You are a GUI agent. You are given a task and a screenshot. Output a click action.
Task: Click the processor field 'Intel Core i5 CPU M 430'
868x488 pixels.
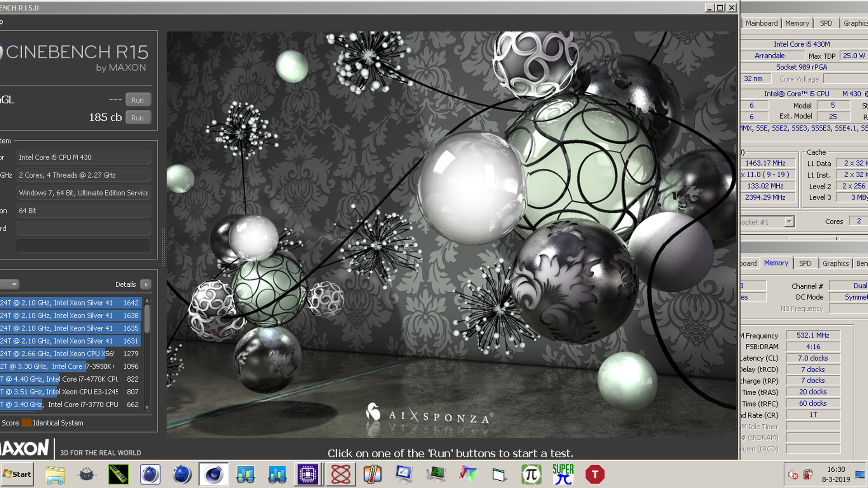(83, 157)
